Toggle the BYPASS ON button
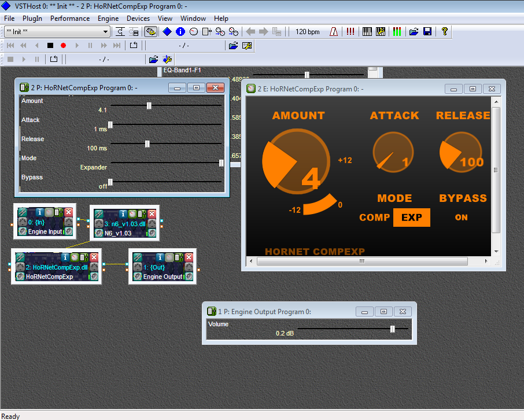The image size is (524, 420). [x=461, y=218]
